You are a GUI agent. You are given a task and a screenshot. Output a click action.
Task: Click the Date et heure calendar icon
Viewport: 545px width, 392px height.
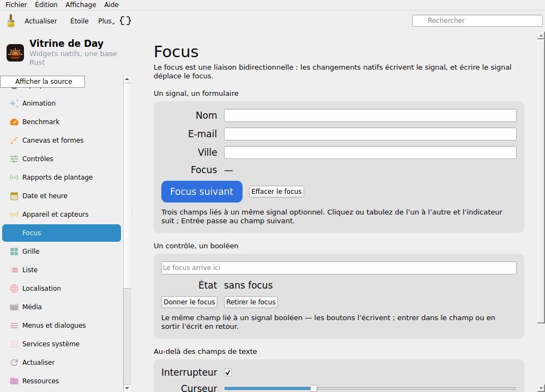14,196
